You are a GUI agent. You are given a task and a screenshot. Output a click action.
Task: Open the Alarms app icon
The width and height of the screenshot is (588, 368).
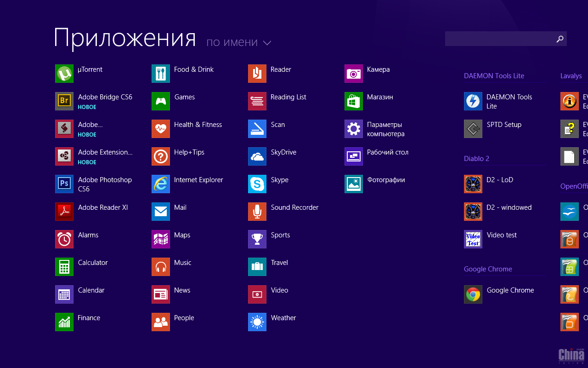tap(64, 239)
